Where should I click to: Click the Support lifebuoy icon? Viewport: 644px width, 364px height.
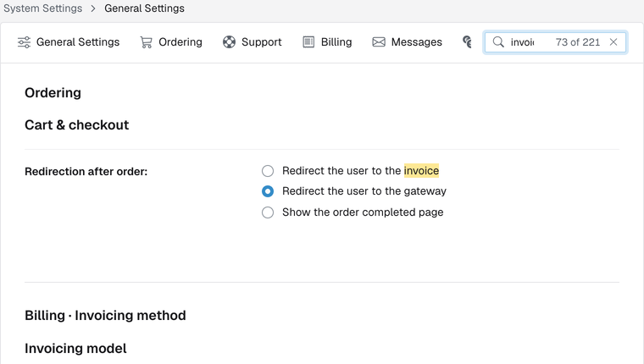pyautogui.click(x=229, y=41)
